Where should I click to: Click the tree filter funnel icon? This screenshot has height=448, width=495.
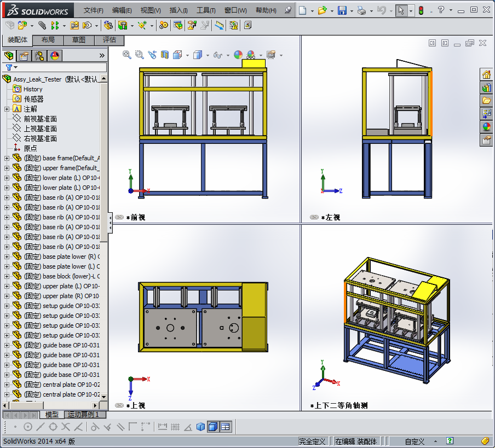click(9, 67)
